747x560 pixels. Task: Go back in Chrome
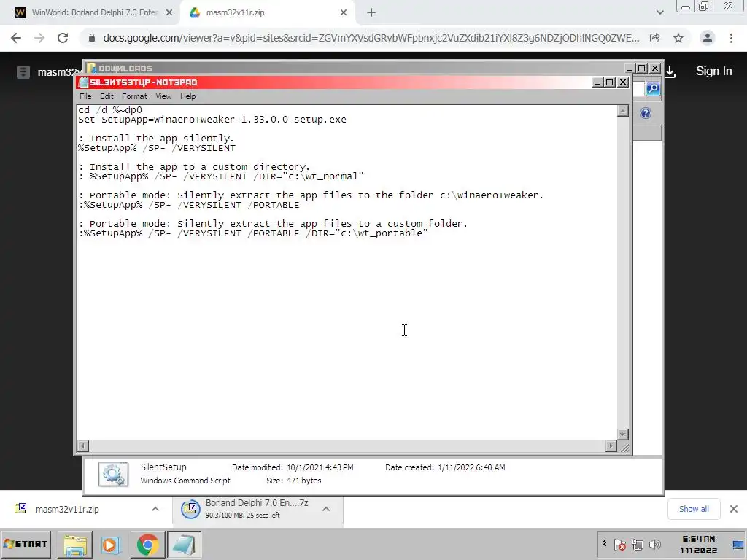coord(16,38)
